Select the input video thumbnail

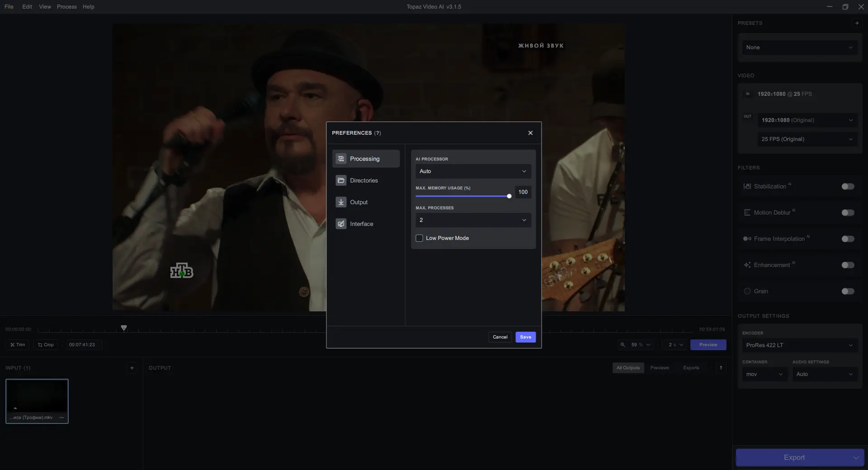click(x=37, y=401)
